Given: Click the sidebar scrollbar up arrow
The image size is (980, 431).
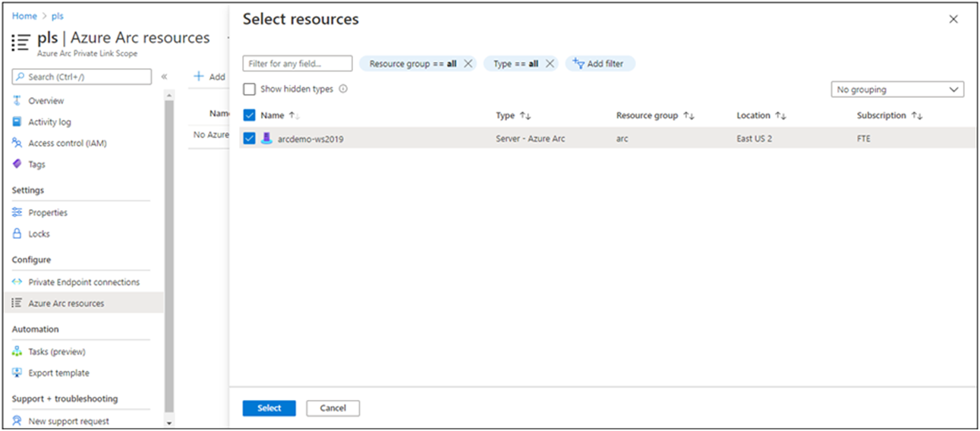Looking at the screenshot, I should pos(169,96).
